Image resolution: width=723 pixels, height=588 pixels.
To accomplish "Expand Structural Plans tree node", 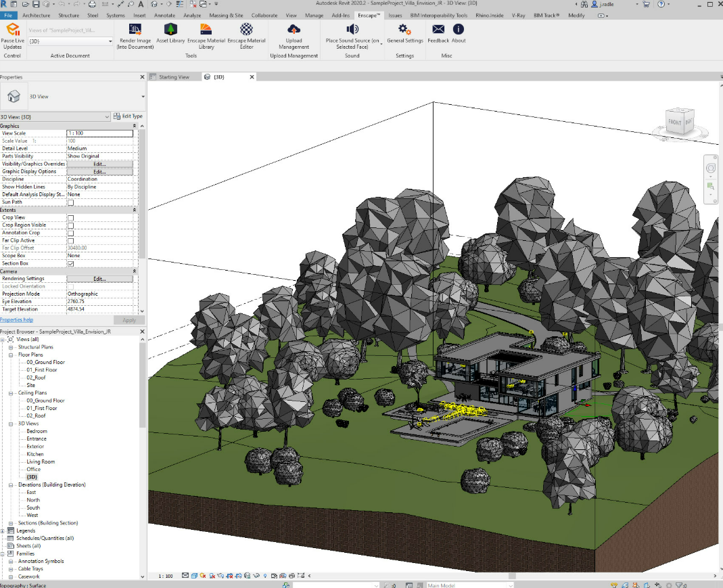I will (11, 347).
